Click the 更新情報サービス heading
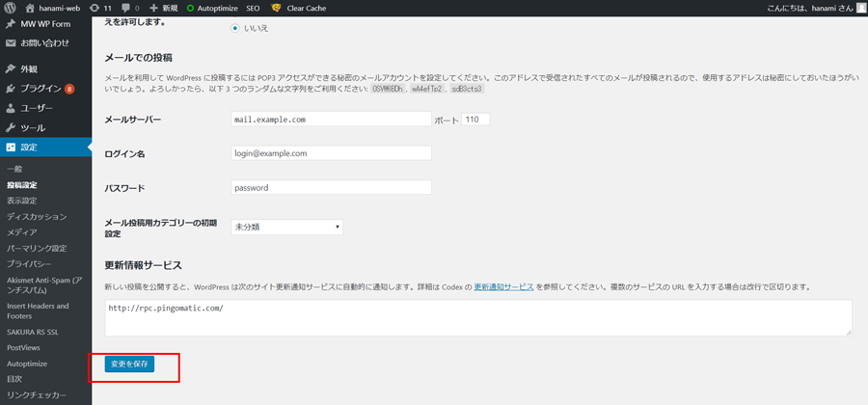Screen dimensions: 868x405 click(144, 265)
